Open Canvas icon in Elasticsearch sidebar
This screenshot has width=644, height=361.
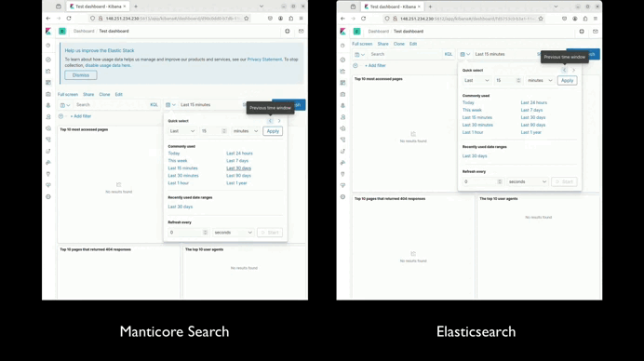343,94
